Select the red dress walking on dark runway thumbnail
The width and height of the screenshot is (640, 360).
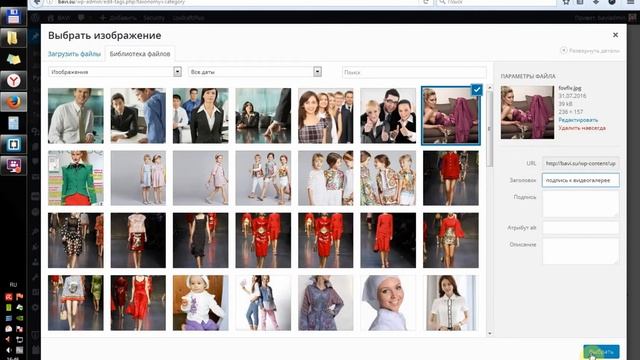(x=388, y=240)
